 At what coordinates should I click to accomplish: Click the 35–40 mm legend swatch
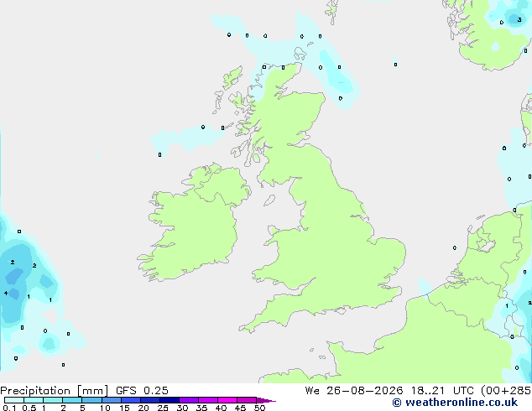click(x=207, y=400)
